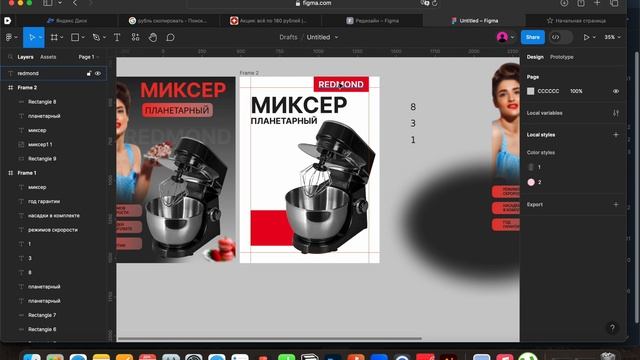
Task: Toggle Dev Mode switch
Action: (x=560, y=37)
